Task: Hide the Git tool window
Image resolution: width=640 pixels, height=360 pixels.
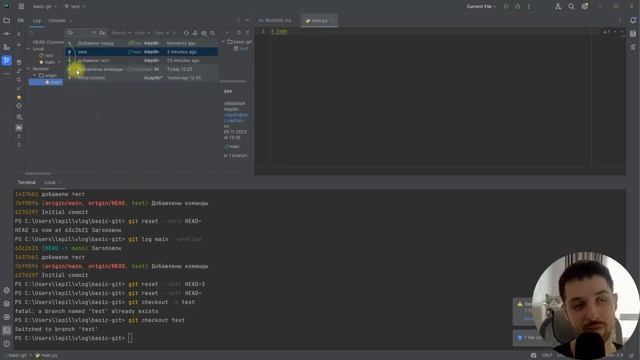Action: [247, 20]
